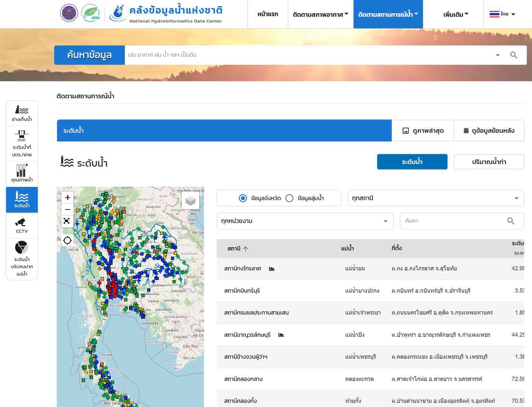
Task: Expand the ทุกสถานี dropdown
Action: coord(436,198)
